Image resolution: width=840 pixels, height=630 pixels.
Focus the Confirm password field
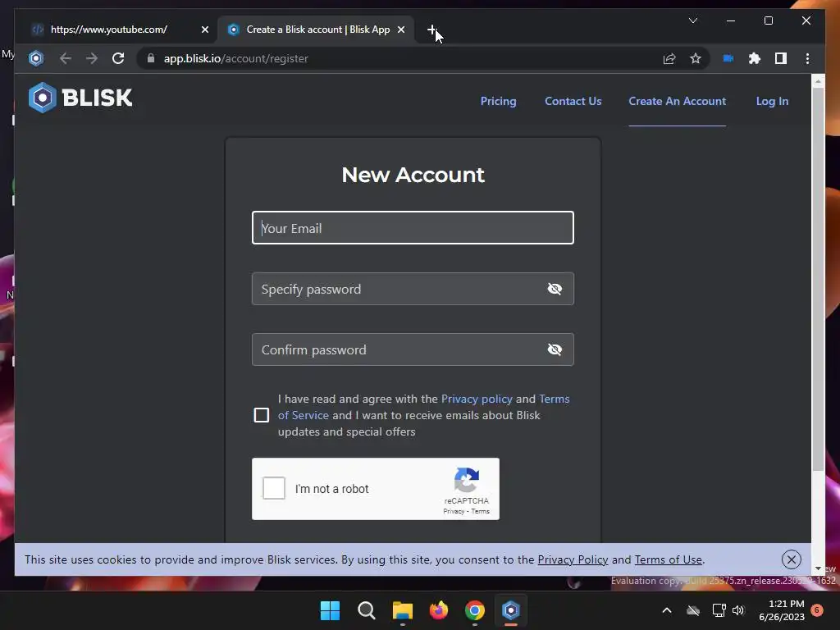click(413, 349)
